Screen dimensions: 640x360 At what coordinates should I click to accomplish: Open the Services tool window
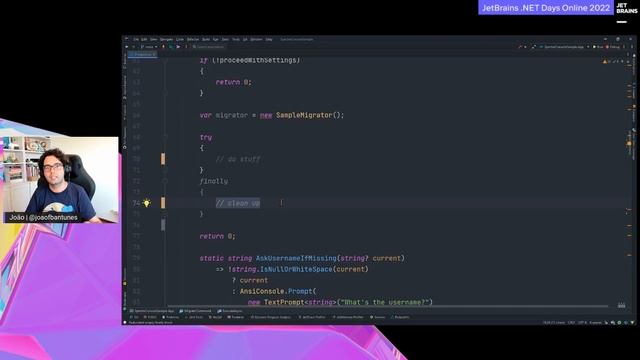tap(377, 317)
